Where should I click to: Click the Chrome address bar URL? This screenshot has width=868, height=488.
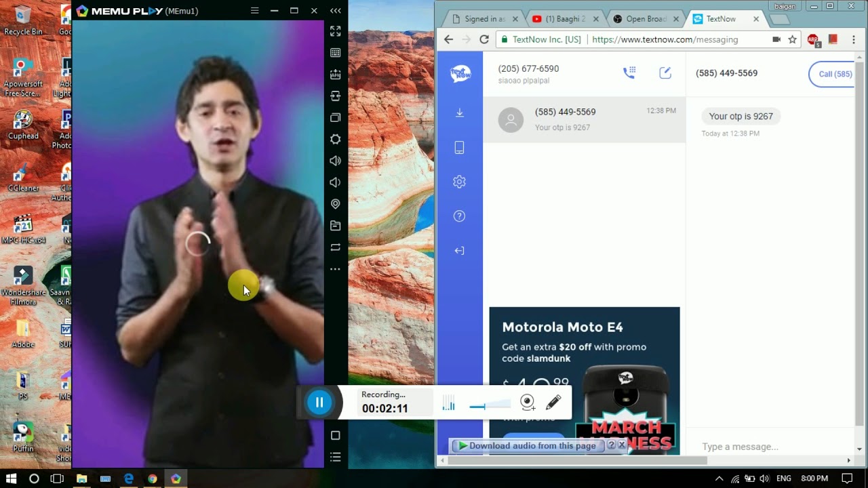pyautogui.click(x=665, y=39)
